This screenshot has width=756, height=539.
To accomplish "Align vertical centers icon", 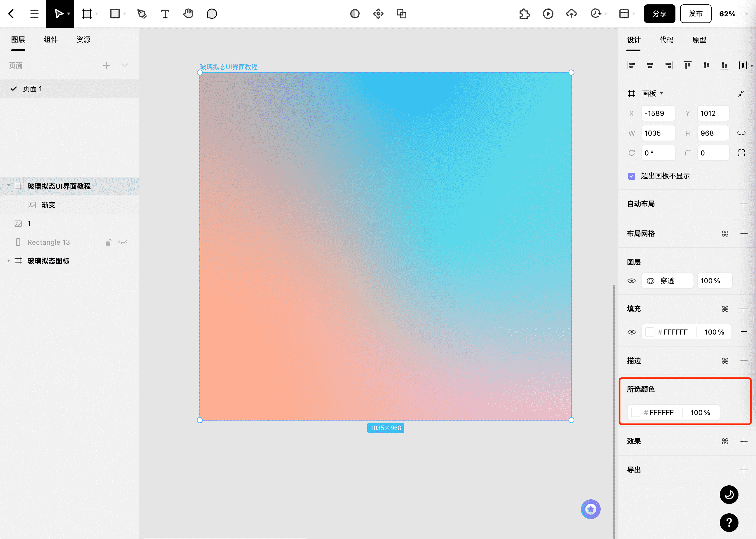I will click(706, 65).
